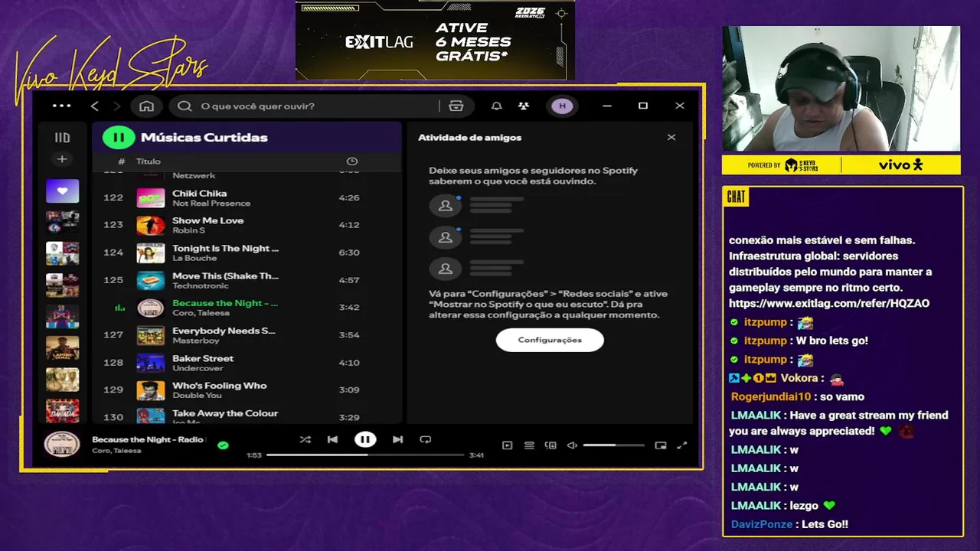Adjust the volume slider
This screenshot has height=551, width=980.
click(614, 445)
